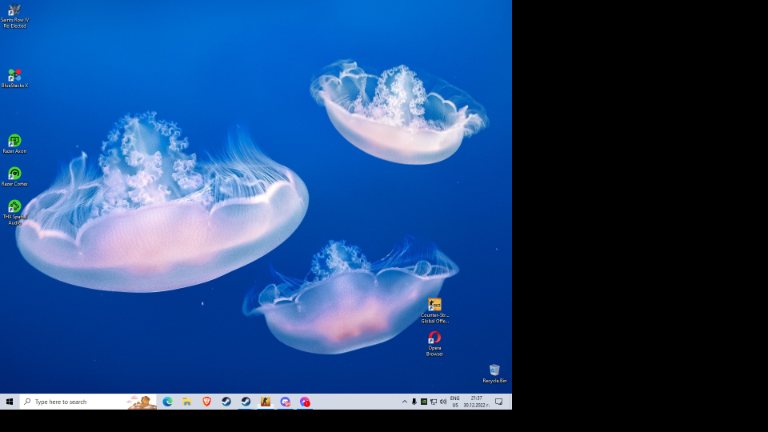
Task: Select the Razer Cortex desktop icon
Action: tap(14, 174)
